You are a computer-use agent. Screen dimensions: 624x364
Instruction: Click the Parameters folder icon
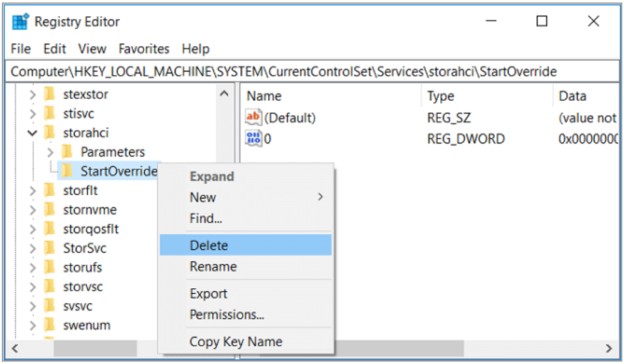68,152
